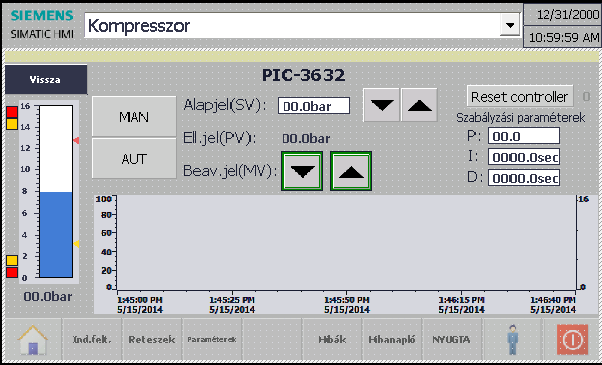Select the P parameter input field
Screen dimensions: 602x365
[x=524, y=136]
